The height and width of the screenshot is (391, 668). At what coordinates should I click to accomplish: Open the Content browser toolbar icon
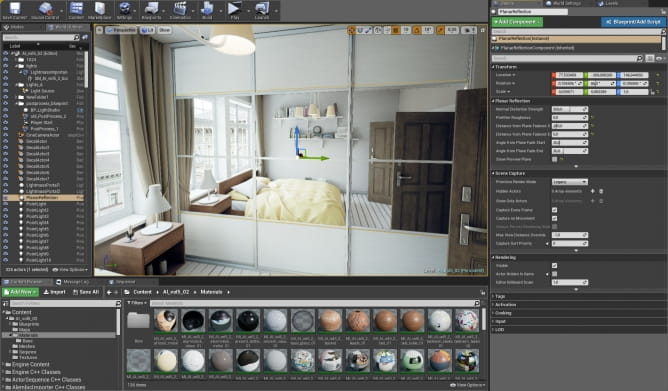click(x=76, y=9)
